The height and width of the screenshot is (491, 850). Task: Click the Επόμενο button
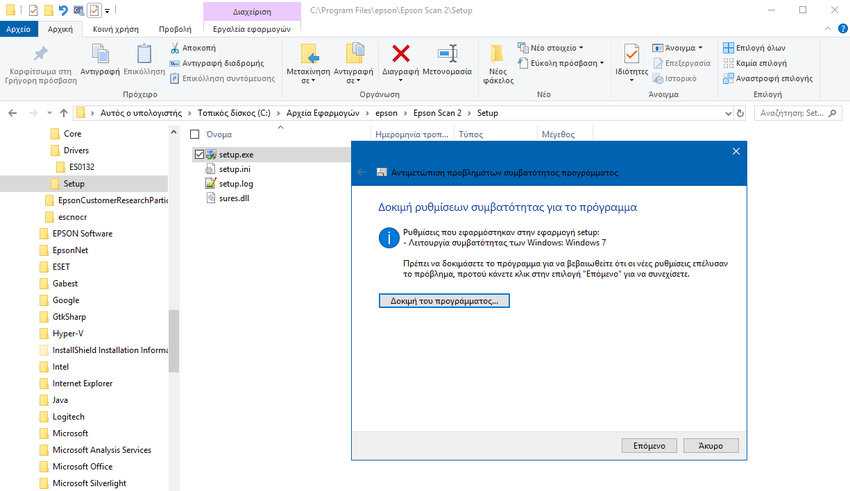click(649, 445)
